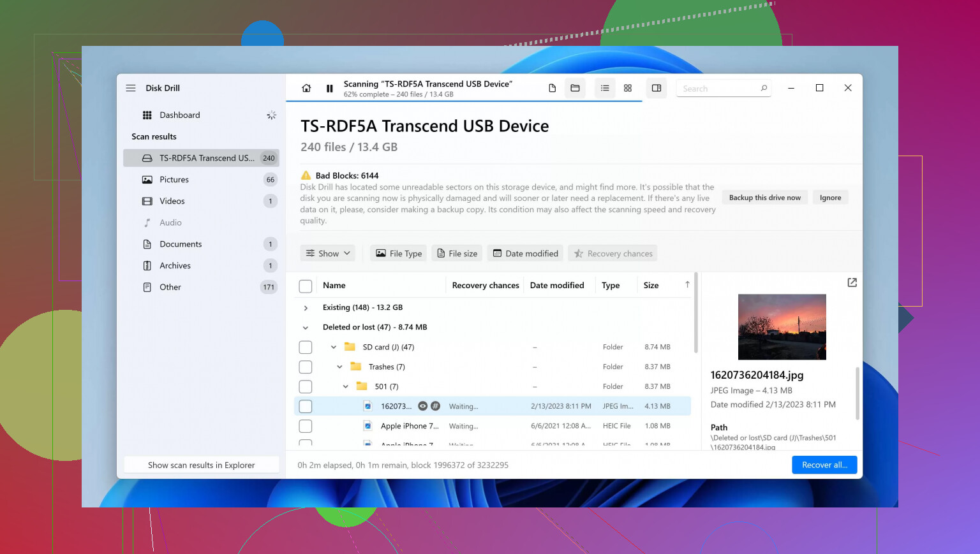Select the list view layout icon
980x554 pixels.
click(605, 89)
